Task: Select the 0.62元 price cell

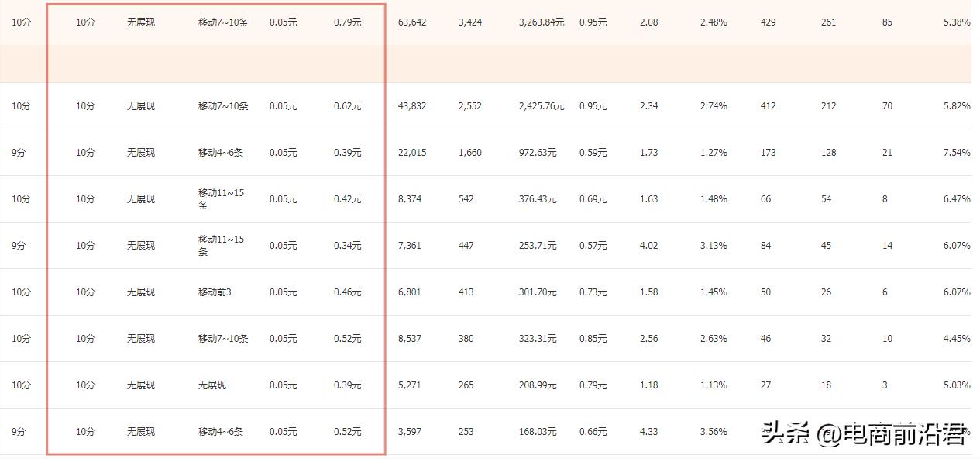Action: pos(347,106)
